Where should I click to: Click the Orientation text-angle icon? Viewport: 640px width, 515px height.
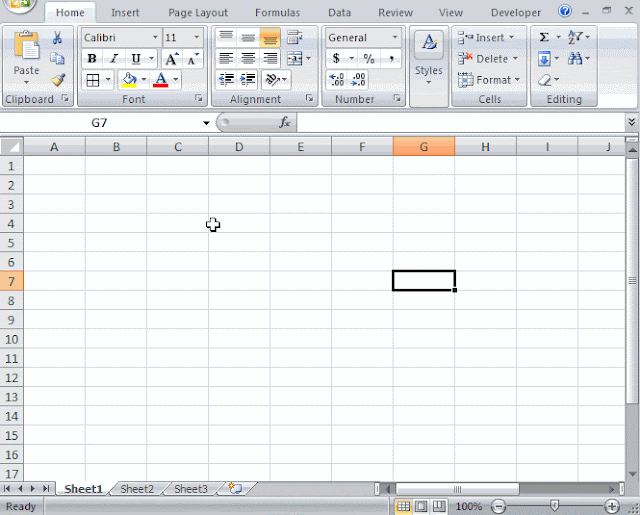[272, 79]
